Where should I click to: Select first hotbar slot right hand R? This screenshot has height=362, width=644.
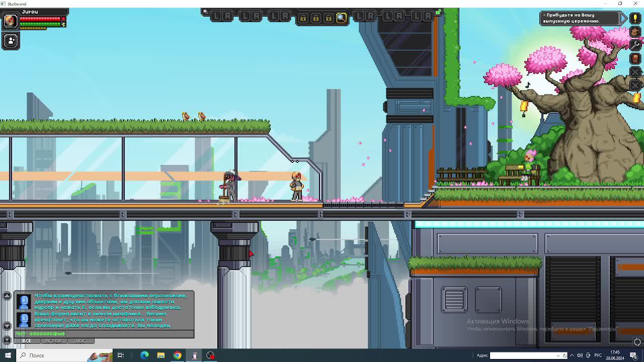(x=227, y=16)
